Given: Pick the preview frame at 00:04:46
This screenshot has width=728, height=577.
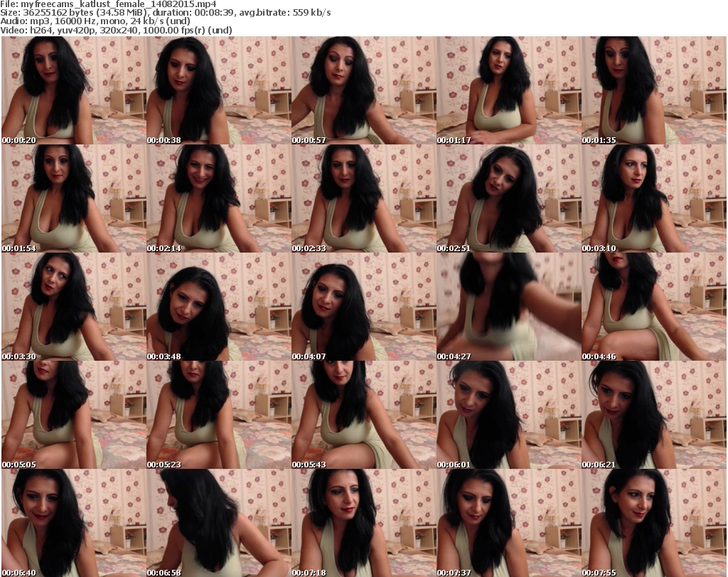Looking at the screenshot, I should (x=654, y=307).
